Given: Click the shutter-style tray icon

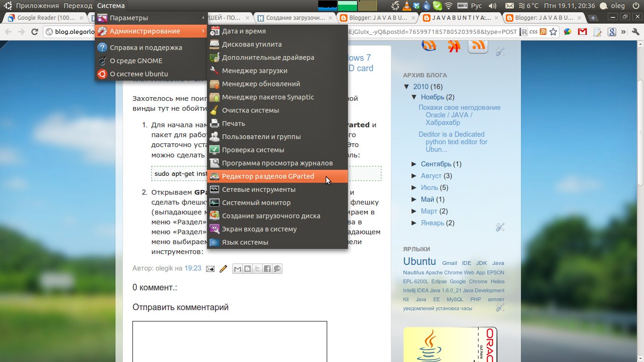Looking at the screenshot, I should 396,6.
